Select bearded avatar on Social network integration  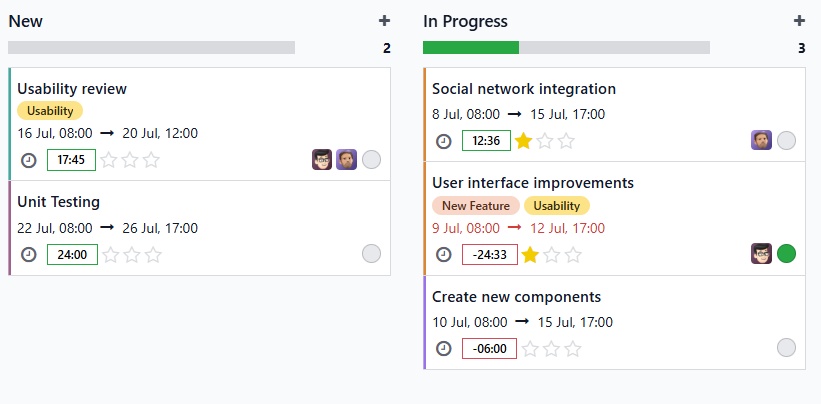click(x=761, y=141)
